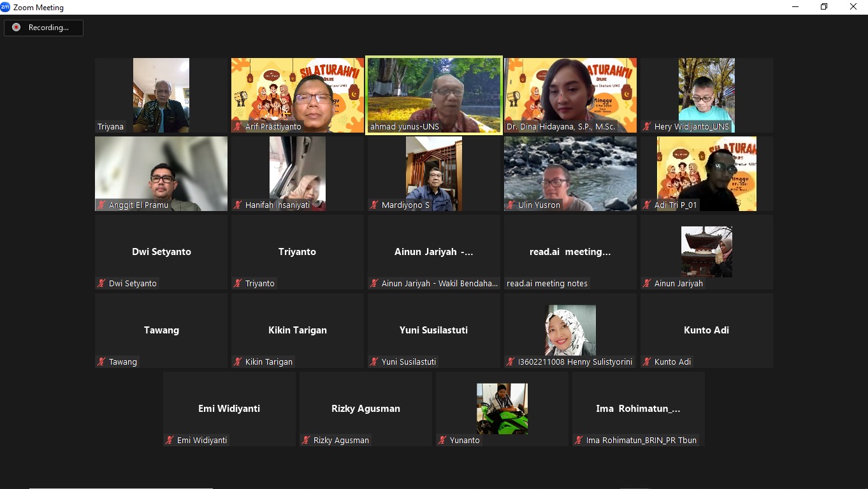Restore down the Zoom Meeting window
The width and height of the screenshot is (868, 489).
[x=823, y=7]
